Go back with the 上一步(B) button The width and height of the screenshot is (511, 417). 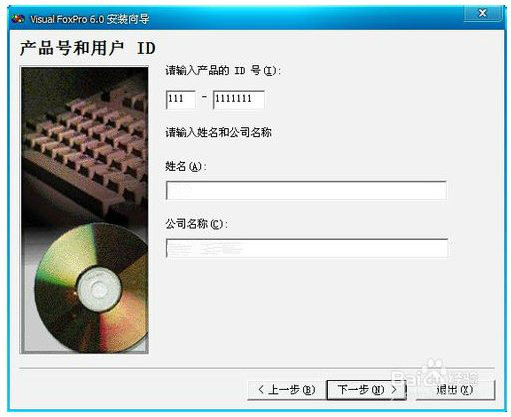click(287, 390)
